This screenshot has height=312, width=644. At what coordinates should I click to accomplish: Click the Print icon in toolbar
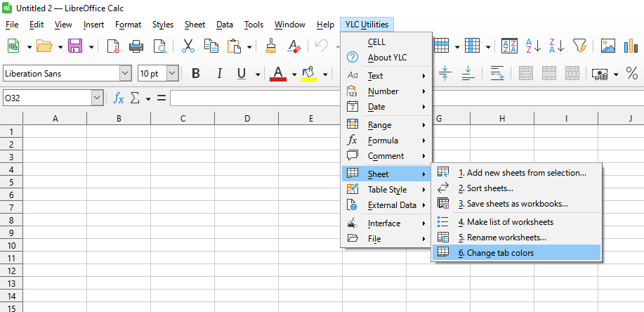pyautogui.click(x=136, y=46)
